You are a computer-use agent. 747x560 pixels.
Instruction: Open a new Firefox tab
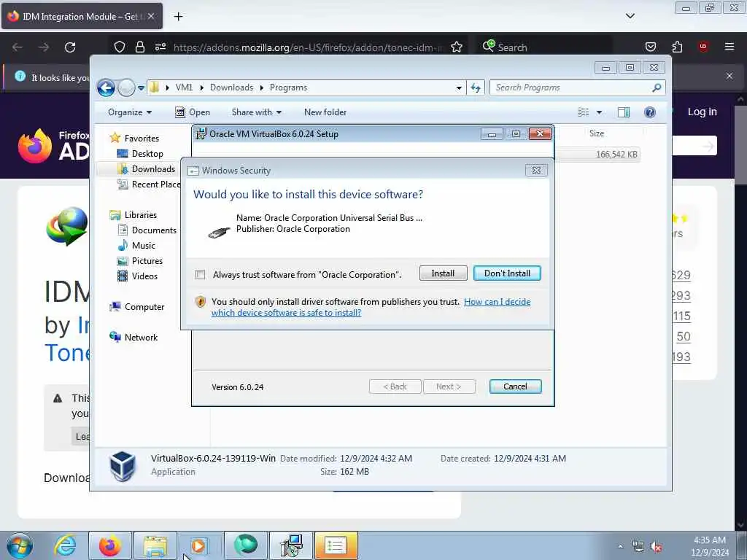tap(178, 17)
